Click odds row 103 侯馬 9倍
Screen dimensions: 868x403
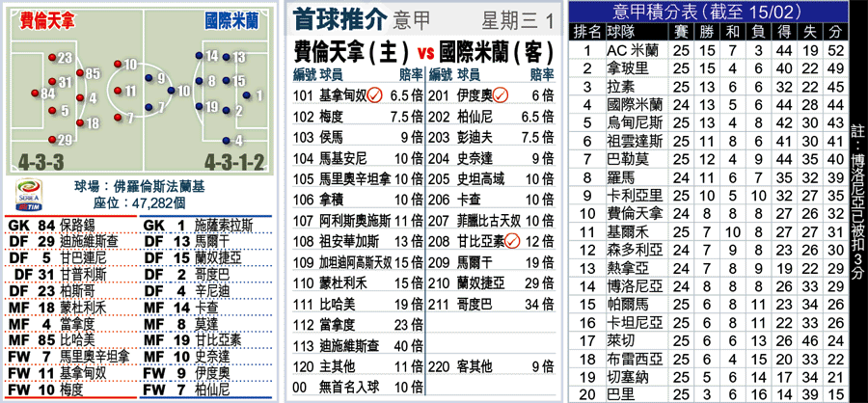(x=358, y=137)
